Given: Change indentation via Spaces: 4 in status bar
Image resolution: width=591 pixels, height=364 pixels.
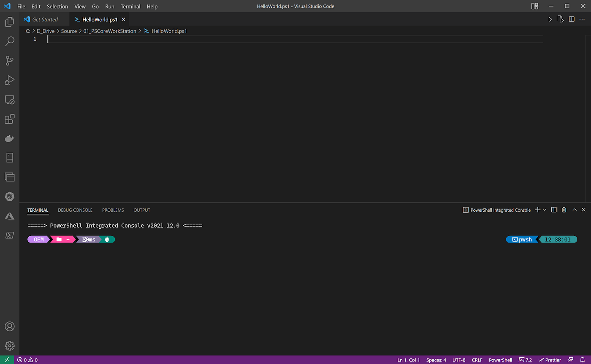Looking at the screenshot, I should (436, 360).
